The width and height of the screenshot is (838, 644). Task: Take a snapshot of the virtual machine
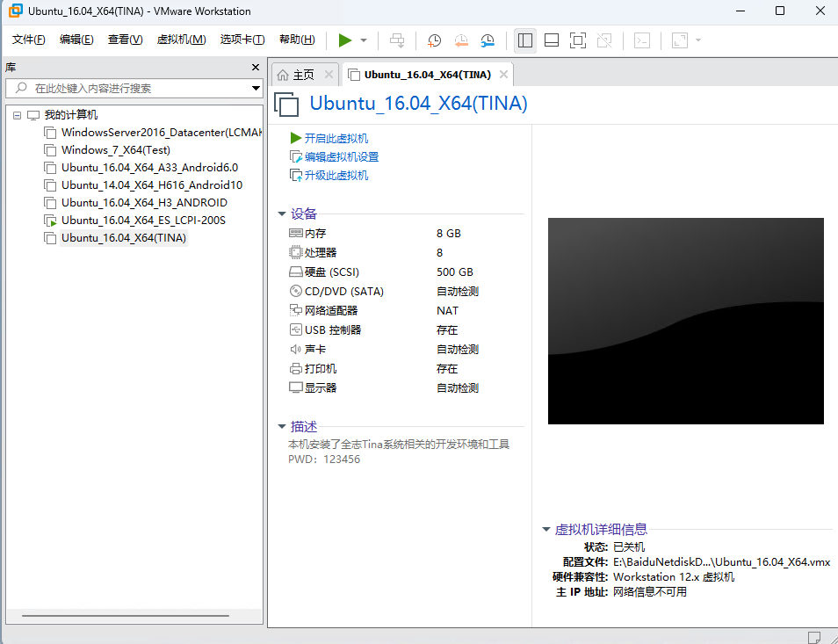coord(433,40)
